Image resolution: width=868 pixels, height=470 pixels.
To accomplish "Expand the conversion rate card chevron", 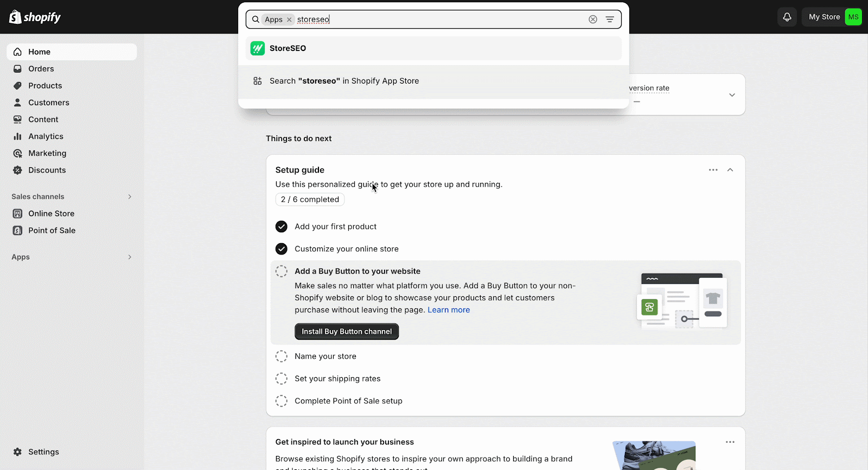I will (x=732, y=95).
